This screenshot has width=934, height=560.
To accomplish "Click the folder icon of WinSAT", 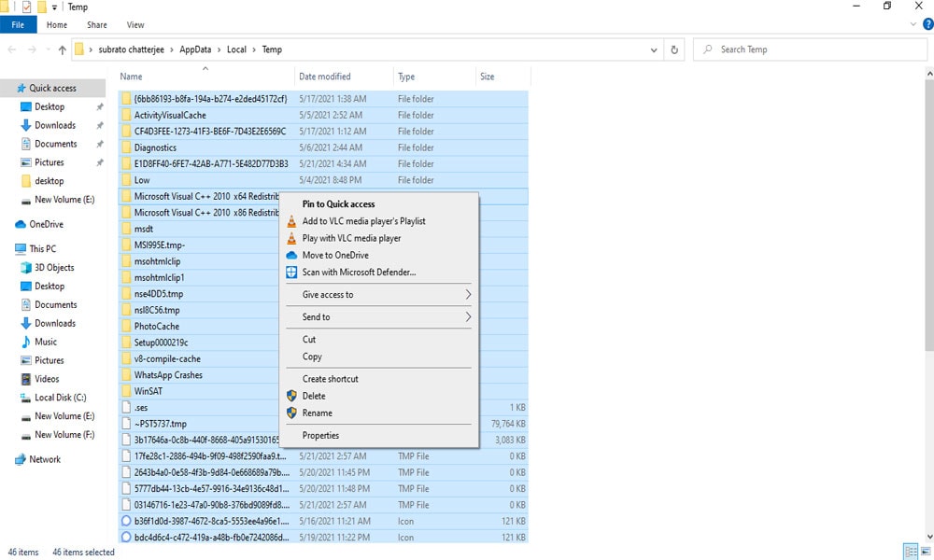I will click(126, 391).
